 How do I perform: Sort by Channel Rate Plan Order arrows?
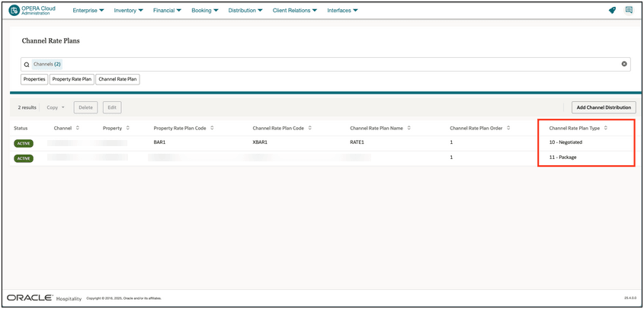[508, 128]
